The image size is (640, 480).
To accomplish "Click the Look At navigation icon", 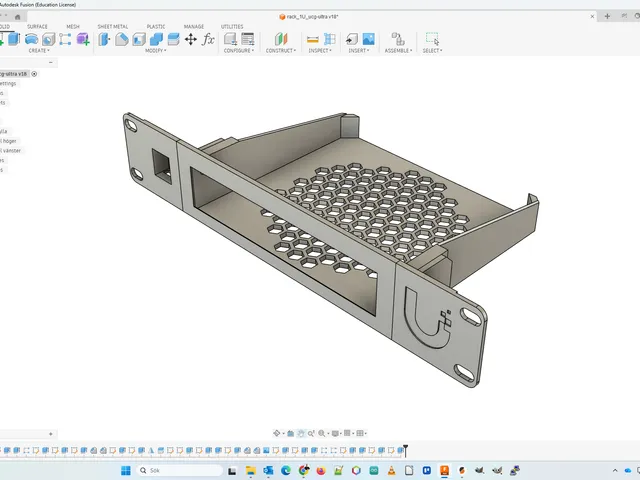I will [291, 433].
